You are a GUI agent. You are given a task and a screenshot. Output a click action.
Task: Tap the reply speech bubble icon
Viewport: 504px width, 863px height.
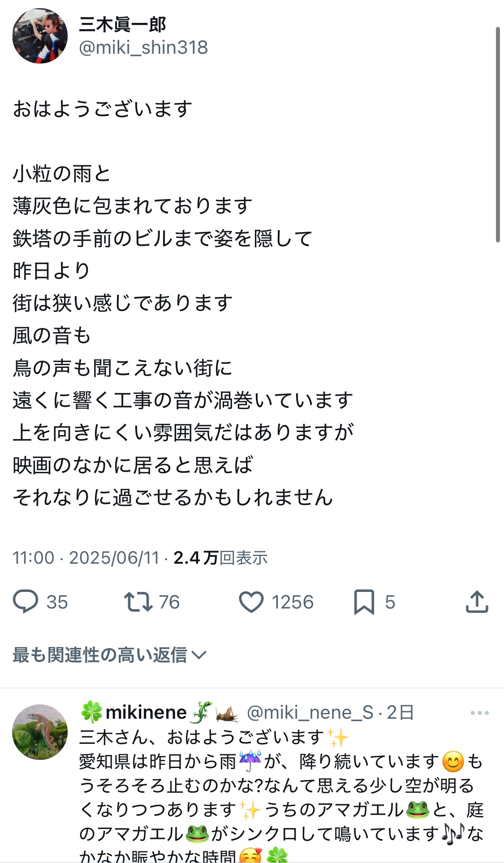pos(26,601)
